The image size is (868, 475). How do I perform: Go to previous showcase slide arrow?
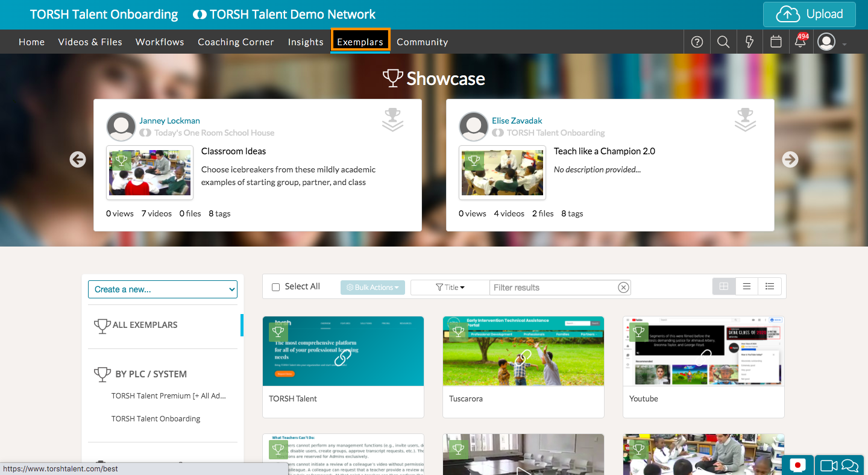(78, 159)
